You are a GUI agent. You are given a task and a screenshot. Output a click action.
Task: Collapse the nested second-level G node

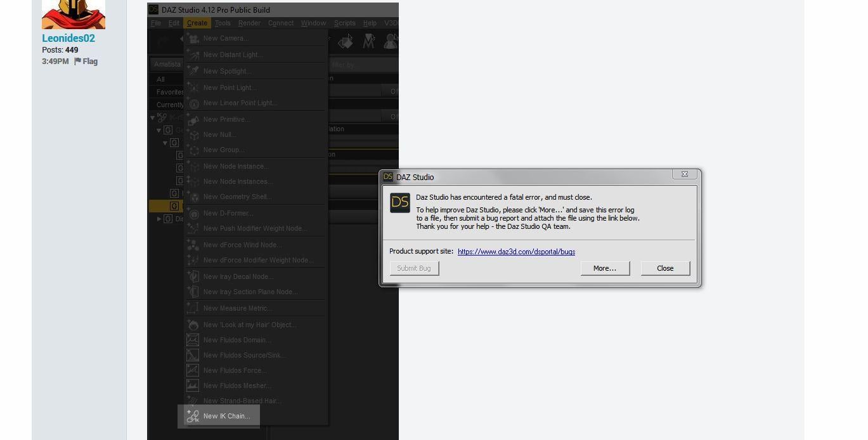point(165,143)
